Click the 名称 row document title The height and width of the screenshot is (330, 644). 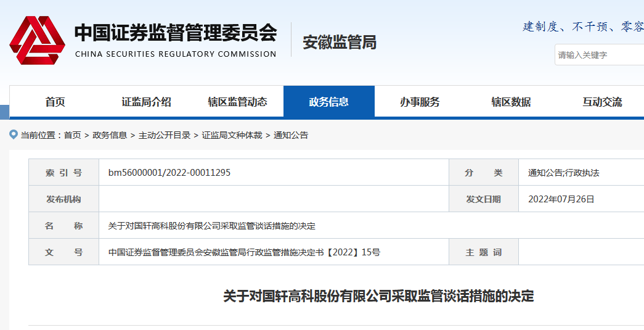[211, 226]
